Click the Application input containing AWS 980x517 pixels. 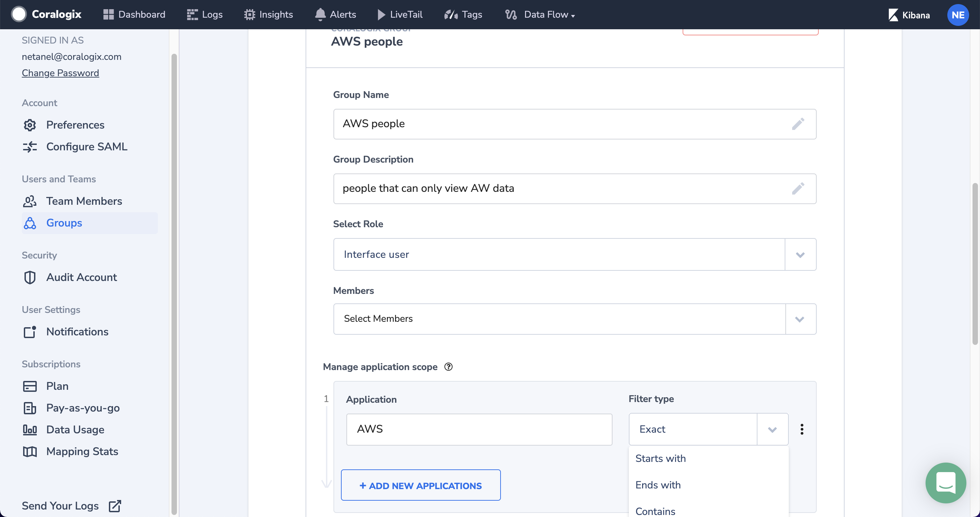point(479,430)
